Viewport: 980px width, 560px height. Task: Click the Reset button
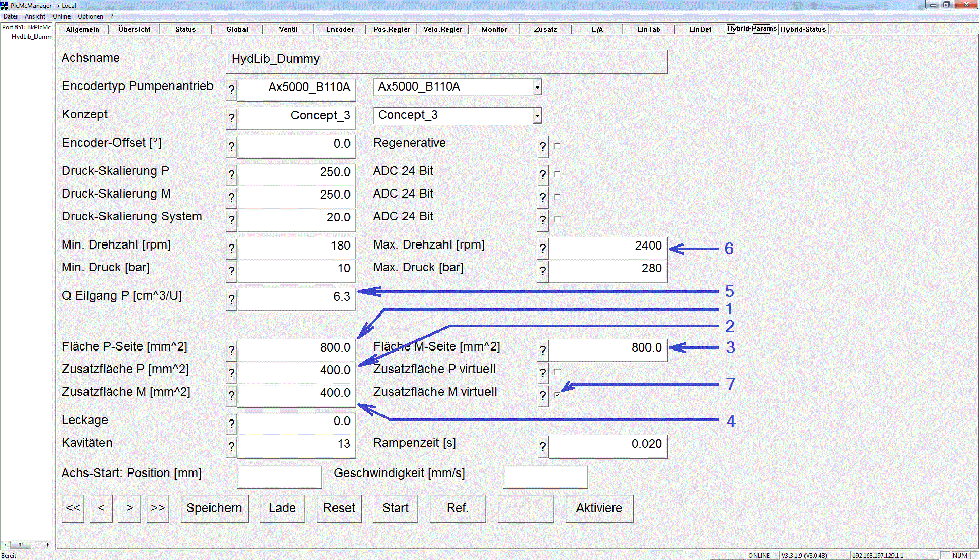pos(339,509)
